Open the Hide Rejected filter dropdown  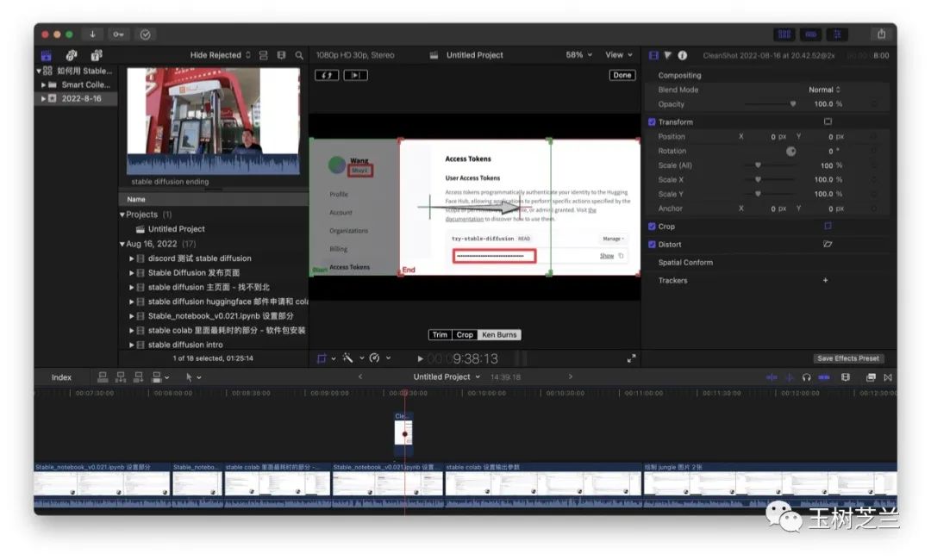(x=220, y=55)
